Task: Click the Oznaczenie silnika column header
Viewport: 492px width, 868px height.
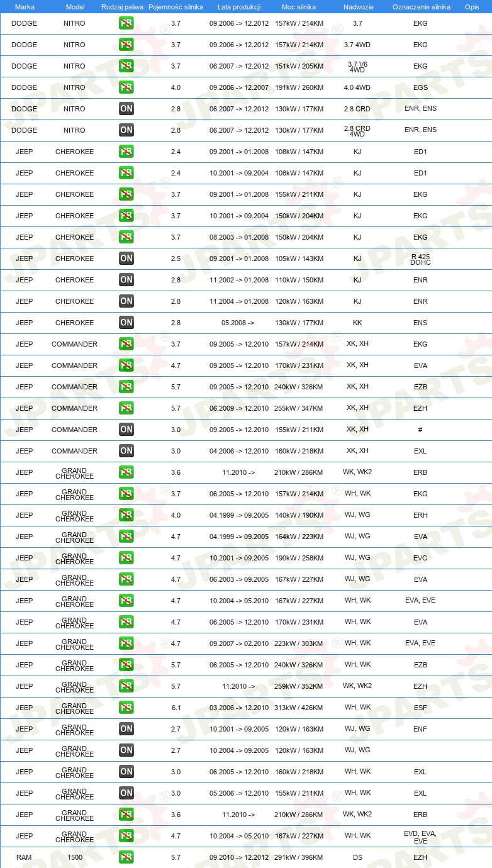Action: pos(421,7)
